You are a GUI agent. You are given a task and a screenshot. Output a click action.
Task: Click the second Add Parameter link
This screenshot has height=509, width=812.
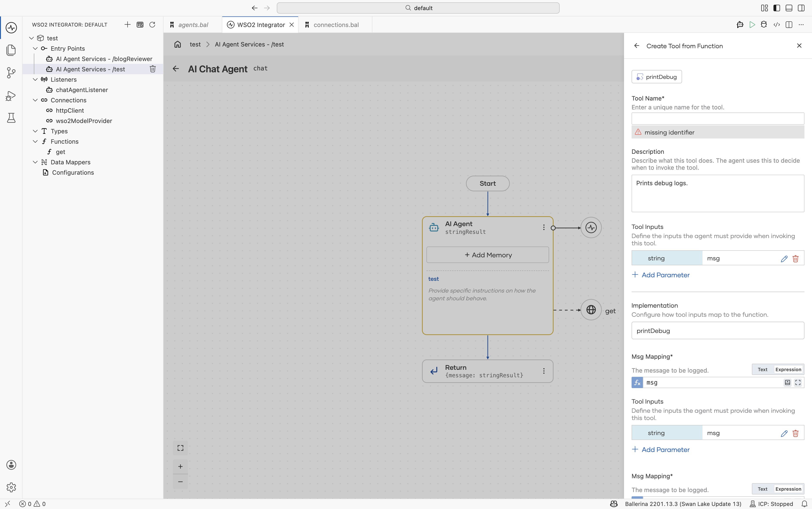(660, 449)
